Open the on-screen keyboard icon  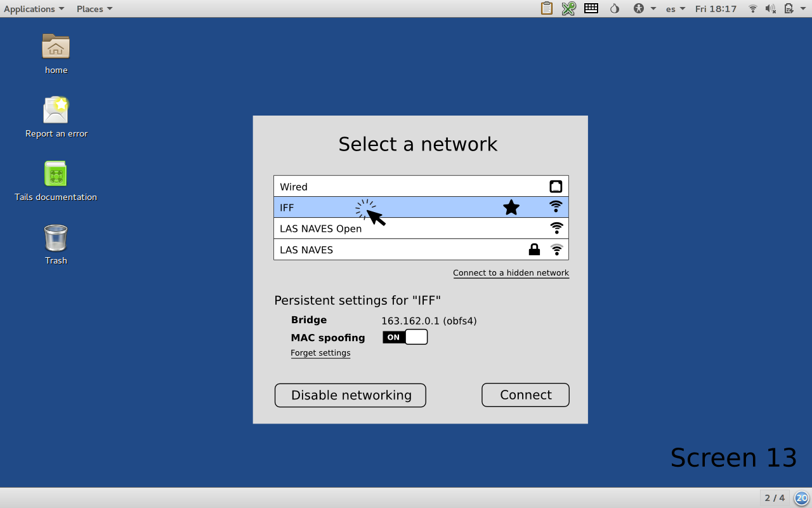[591, 8]
